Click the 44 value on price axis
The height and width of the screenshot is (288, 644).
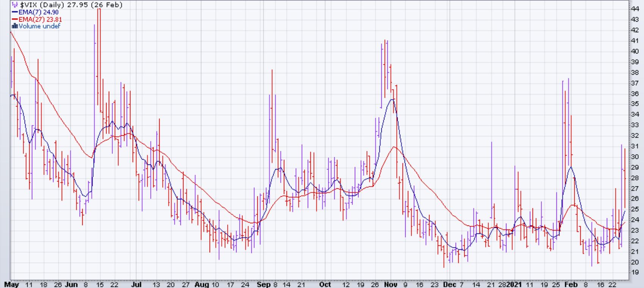click(x=635, y=9)
